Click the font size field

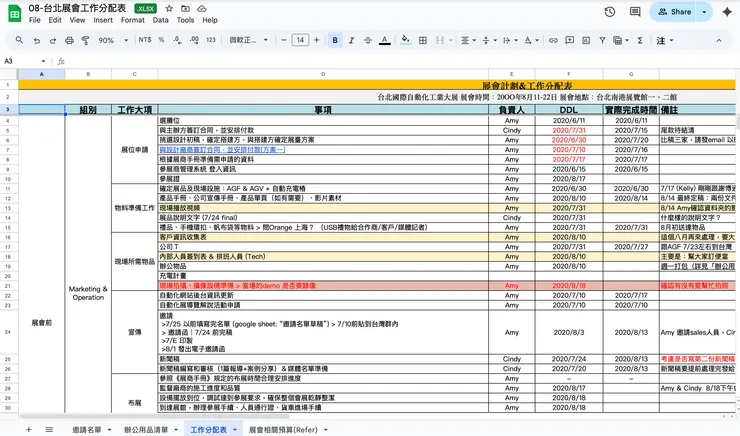point(300,40)
